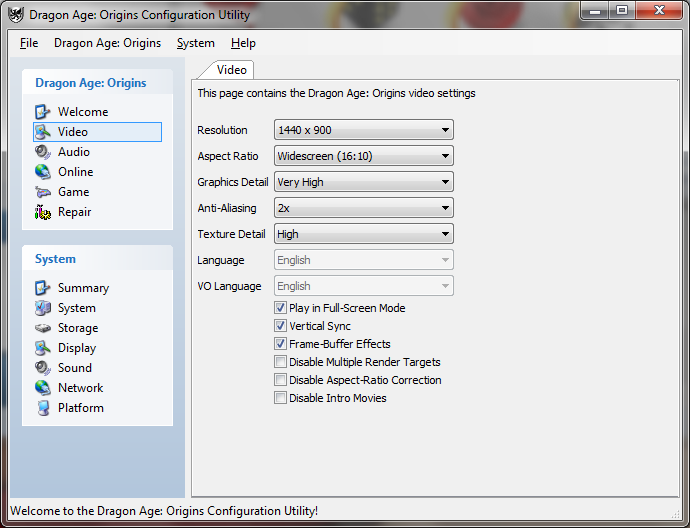This screenshot has height=528, width=690.
Task: Click the disabled VO Language dropdown
Action: pos(363,286)
